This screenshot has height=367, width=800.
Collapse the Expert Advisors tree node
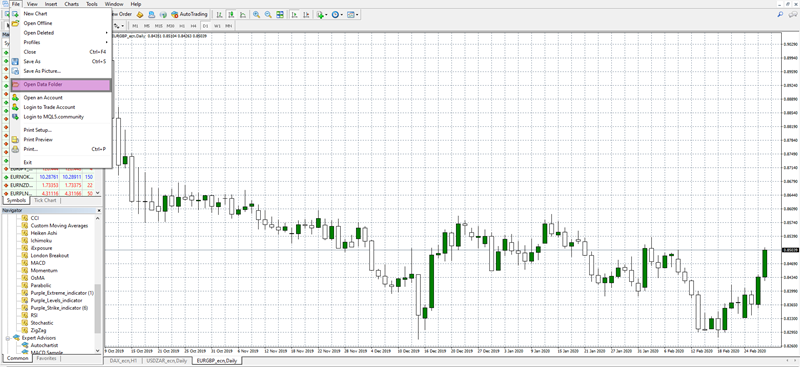pyautogui.click(x=8, y=338)
